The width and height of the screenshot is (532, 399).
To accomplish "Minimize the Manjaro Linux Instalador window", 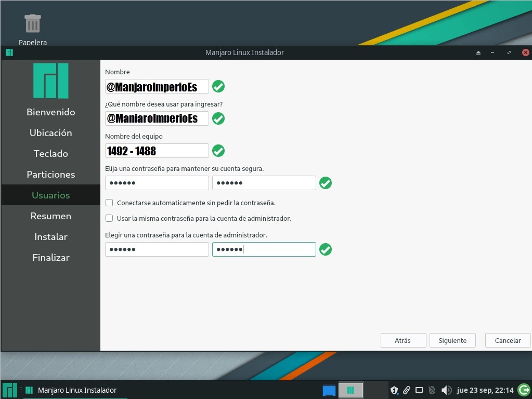I will point(492,52).
